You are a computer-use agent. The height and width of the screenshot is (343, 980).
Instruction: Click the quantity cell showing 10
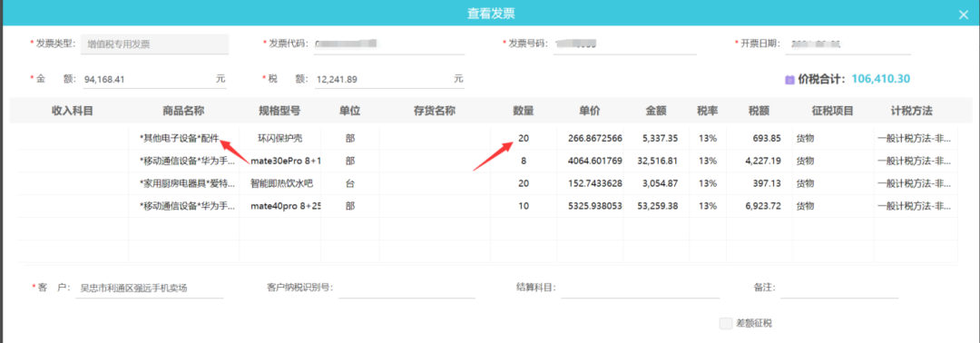tap(524, 206)
